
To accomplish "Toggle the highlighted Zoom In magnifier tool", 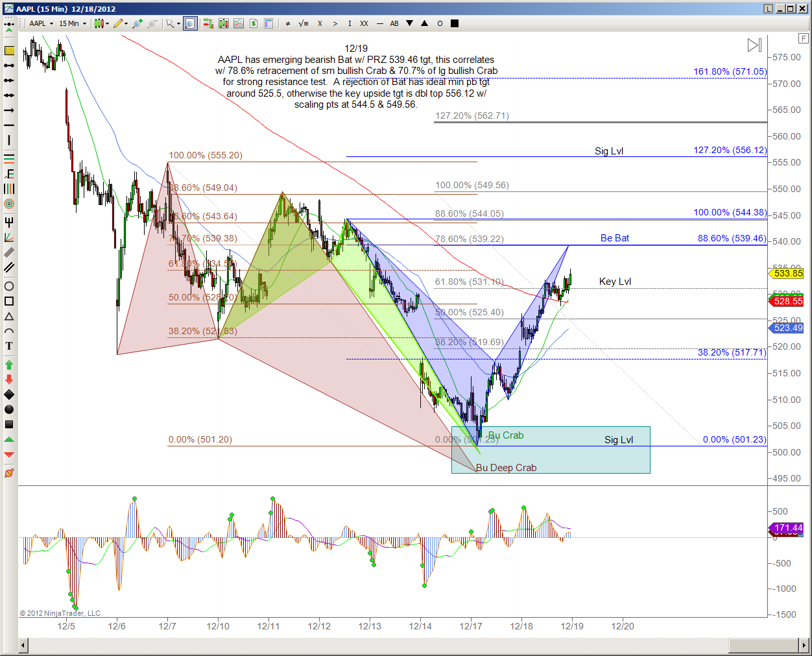I will [189, 23].
